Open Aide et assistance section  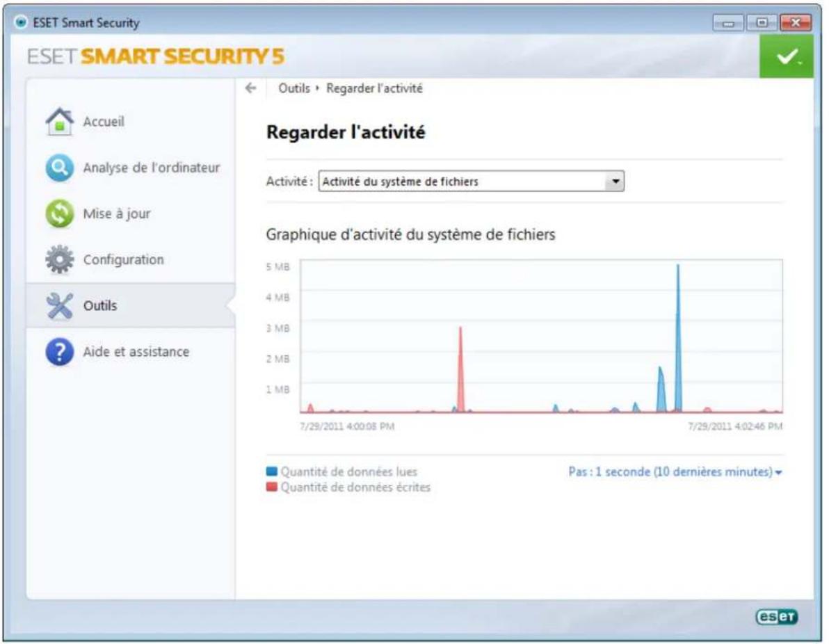click(x=131, y=352)
